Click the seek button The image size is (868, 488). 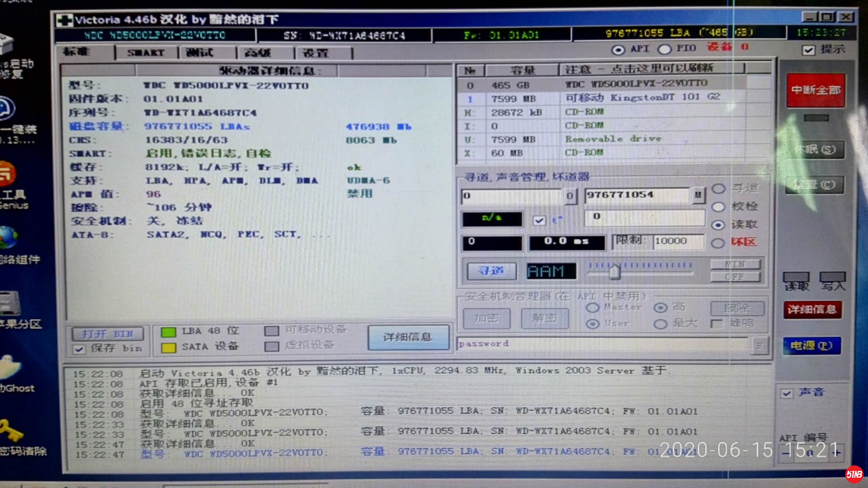click(491, 271)
